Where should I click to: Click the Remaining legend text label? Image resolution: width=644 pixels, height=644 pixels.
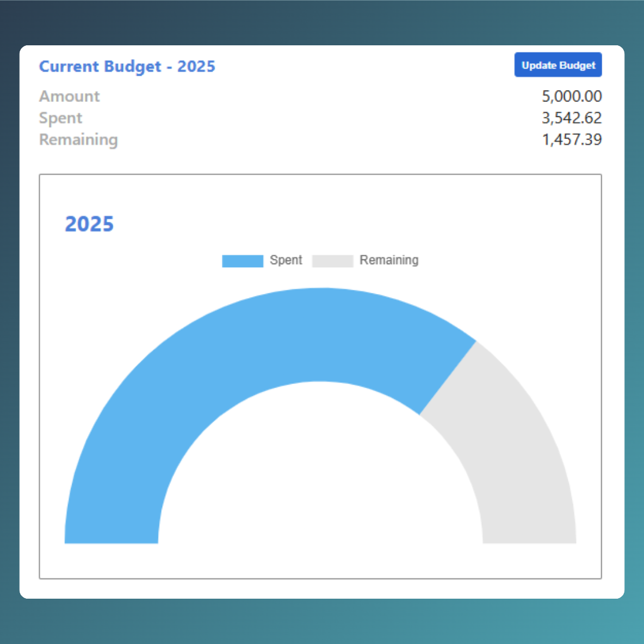coord(389,261)
